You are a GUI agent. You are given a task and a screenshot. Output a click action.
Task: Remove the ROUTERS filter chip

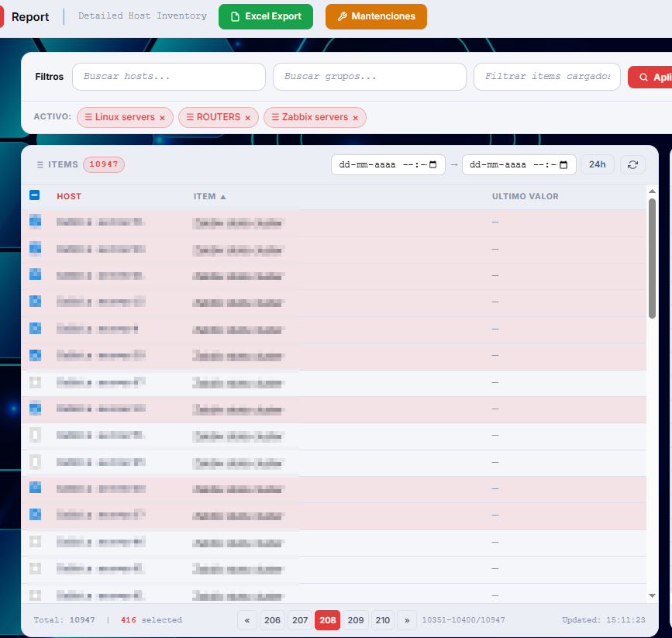pyautogui.click(x=247, y=118)
